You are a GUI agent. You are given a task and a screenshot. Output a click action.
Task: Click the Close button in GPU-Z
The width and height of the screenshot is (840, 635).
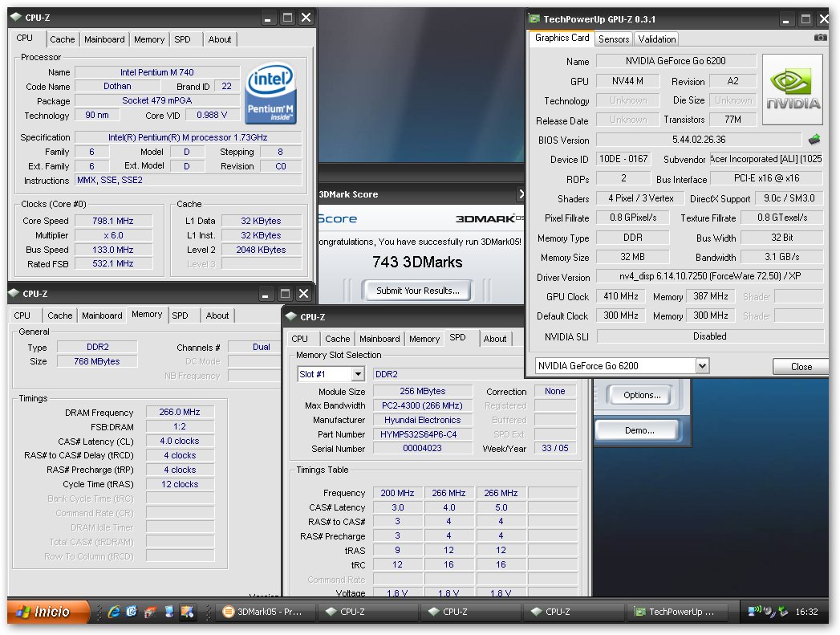[x=801, y=367]
